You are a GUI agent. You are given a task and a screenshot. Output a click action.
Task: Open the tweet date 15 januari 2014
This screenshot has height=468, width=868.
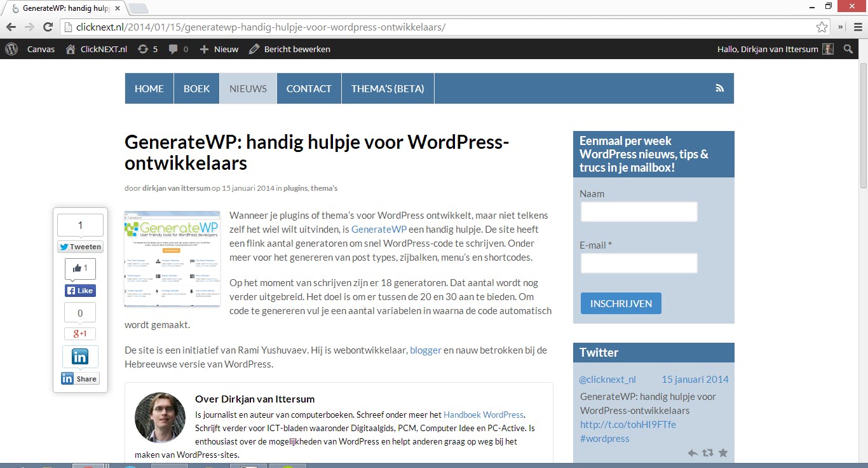(695, 380)
